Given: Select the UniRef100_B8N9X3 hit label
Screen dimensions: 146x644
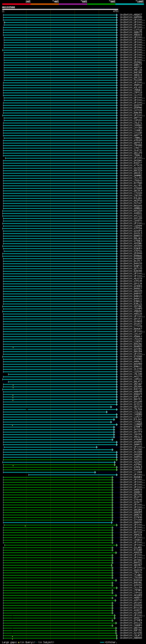Looking at the screenshot, I should tap(131, 236).
